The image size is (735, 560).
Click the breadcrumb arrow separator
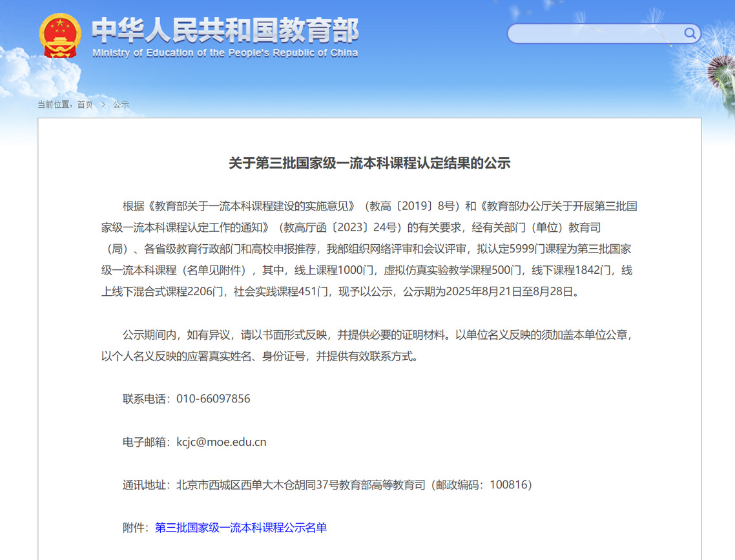103,105
